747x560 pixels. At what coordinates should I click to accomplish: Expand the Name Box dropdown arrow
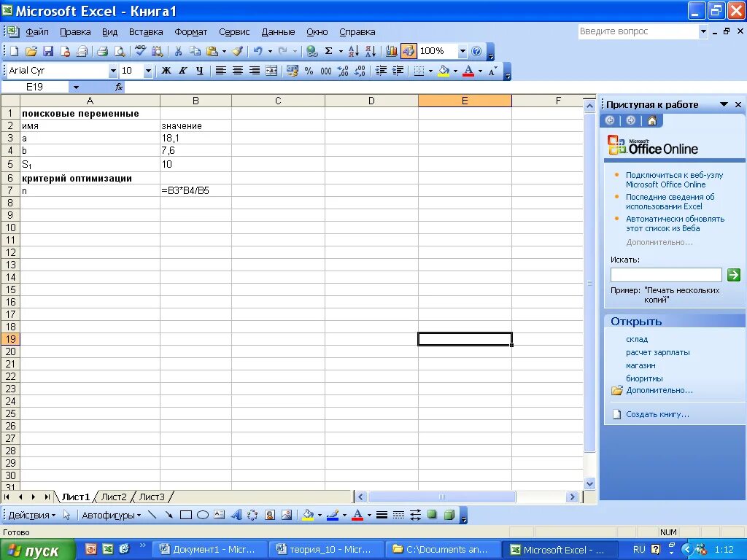tap(76, 87)
